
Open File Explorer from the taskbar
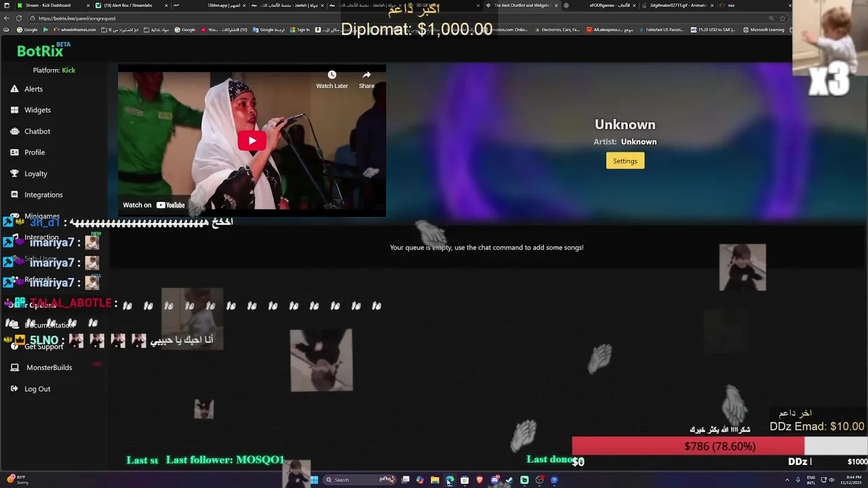435,480
